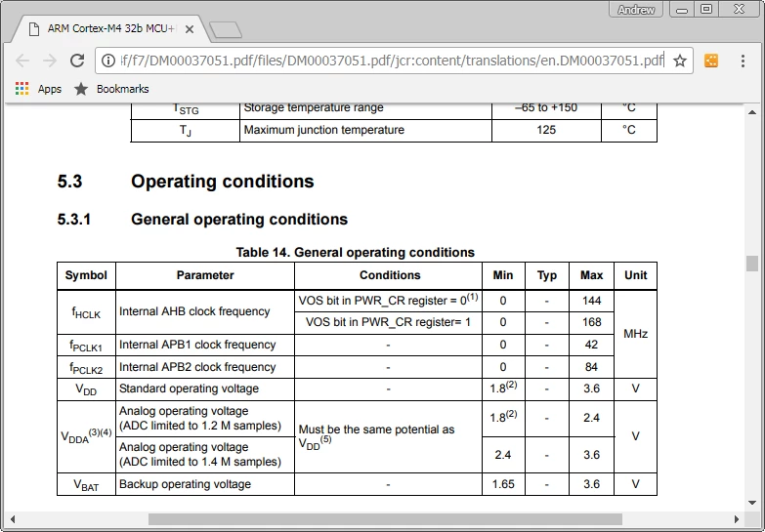Click 'Standard operating voltage' cell

205,389
